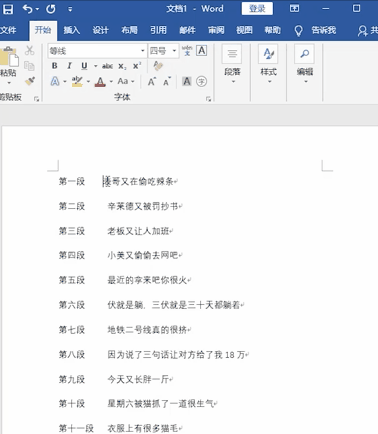Screen dimensions: 378x434
Task: Switch to the 帮助 tab
Action: click(x=273, y=30)
